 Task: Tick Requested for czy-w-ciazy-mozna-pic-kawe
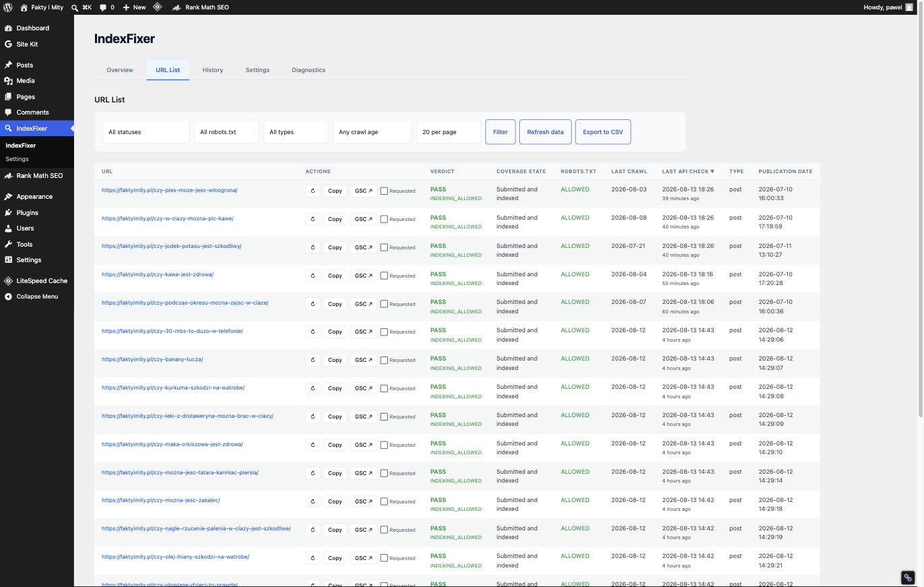point(384,219)
